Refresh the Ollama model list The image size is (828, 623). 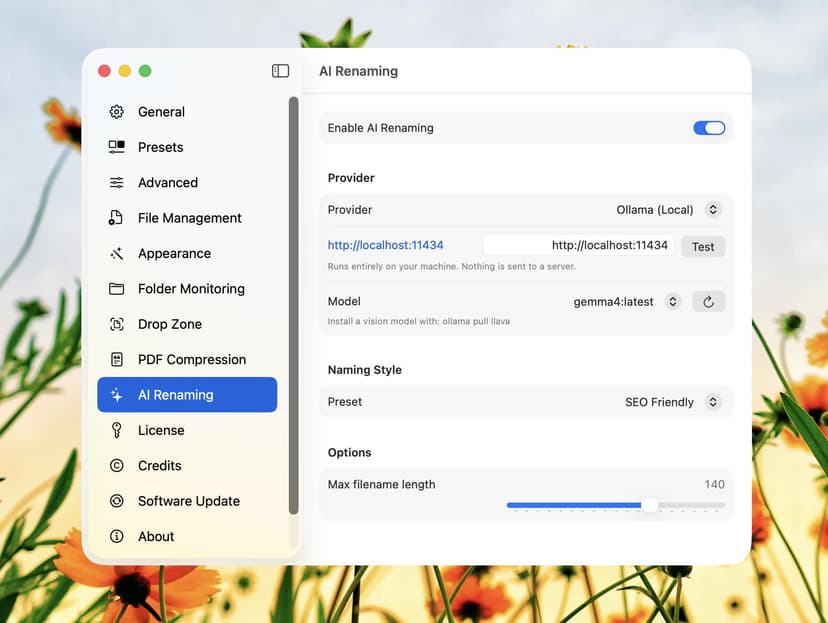coord(708,301)
